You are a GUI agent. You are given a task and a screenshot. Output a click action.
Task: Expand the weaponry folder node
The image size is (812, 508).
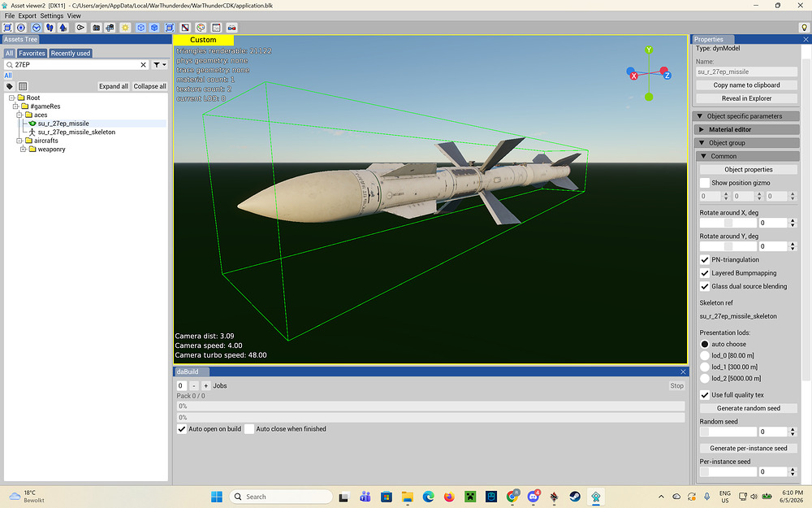[23, 149]
